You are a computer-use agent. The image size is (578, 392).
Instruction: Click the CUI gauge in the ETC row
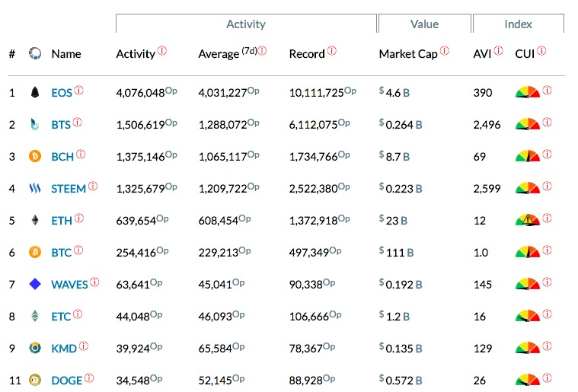528,316
